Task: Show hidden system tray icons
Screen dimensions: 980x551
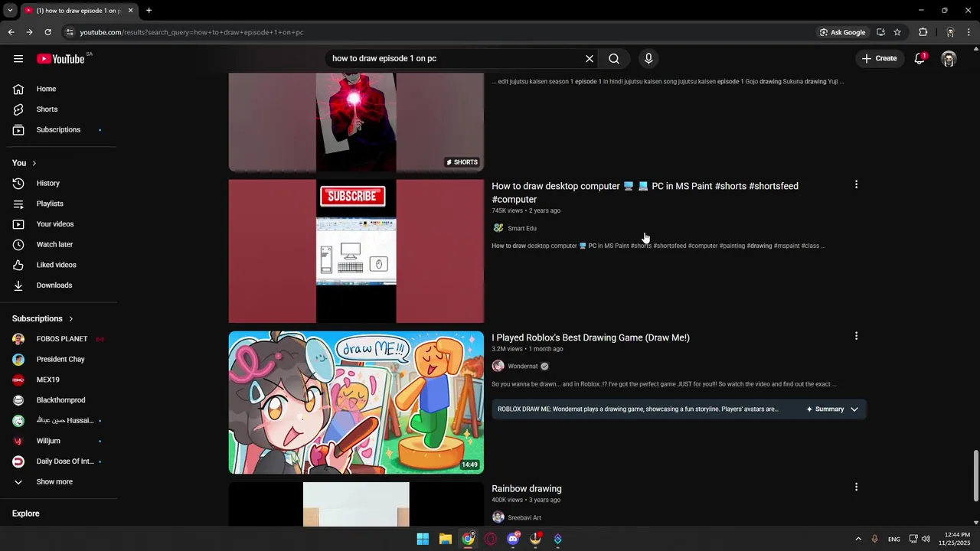Action: pyautogui.click(x=858, y=539)
